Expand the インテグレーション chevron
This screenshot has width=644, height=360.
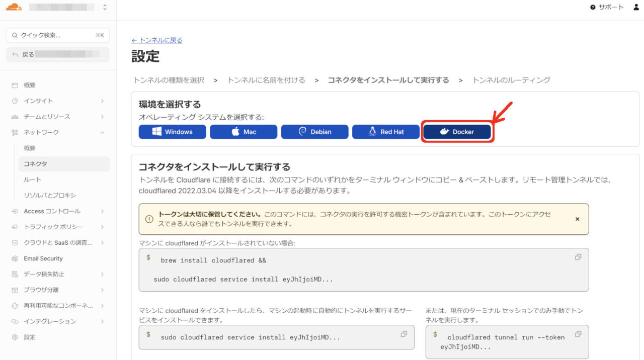[102, 321]
